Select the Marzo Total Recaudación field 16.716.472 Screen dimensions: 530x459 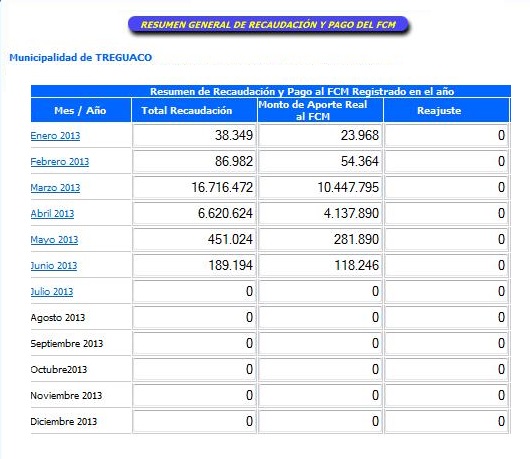194,187
